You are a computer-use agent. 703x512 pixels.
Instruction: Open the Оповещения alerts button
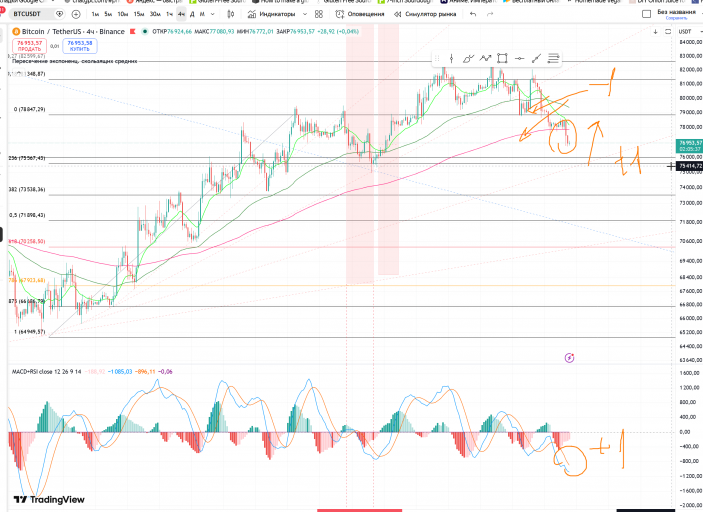tap(360, 14)
